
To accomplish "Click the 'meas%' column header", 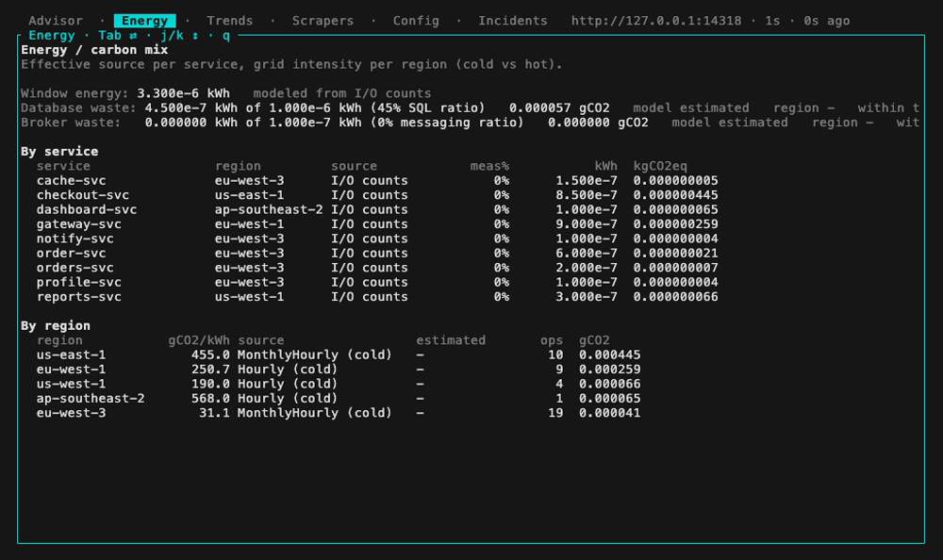I will (x=489, y=166).
